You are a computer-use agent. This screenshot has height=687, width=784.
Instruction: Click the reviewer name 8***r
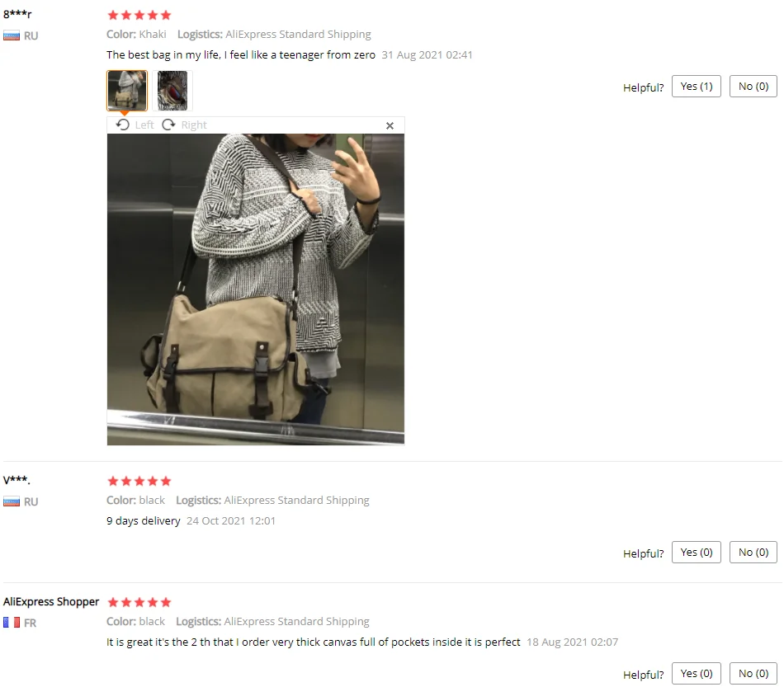pos(17,14)
